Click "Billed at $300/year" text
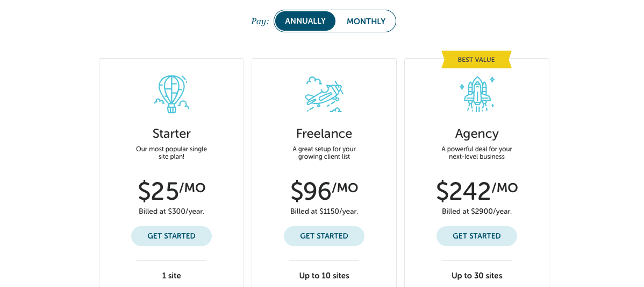The image size is (644, 287). coord(171,212)
